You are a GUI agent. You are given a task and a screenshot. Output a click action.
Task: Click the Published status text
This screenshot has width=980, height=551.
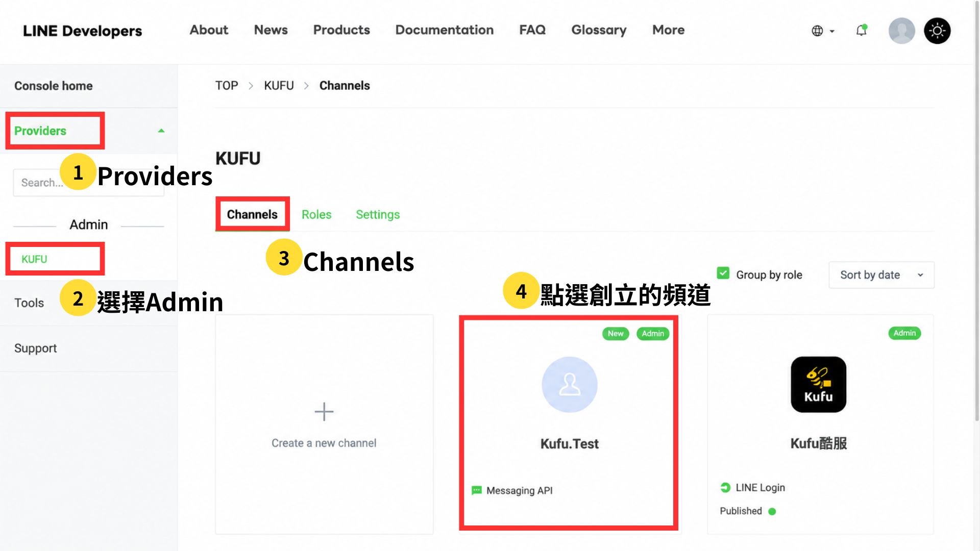(x=741, y=511)
